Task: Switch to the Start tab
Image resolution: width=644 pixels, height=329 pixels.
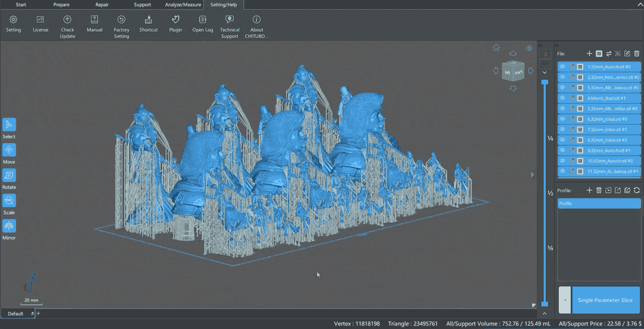Action: pos(20,5)
